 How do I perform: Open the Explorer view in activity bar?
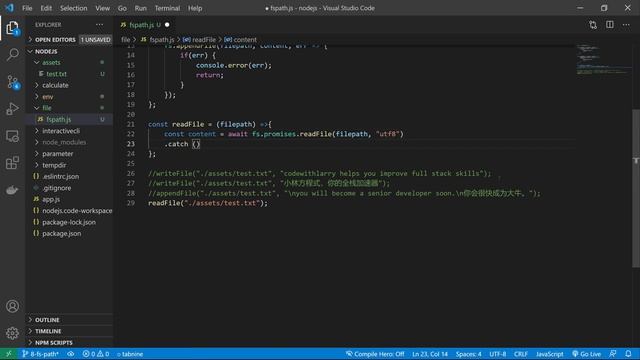(12, 28)
